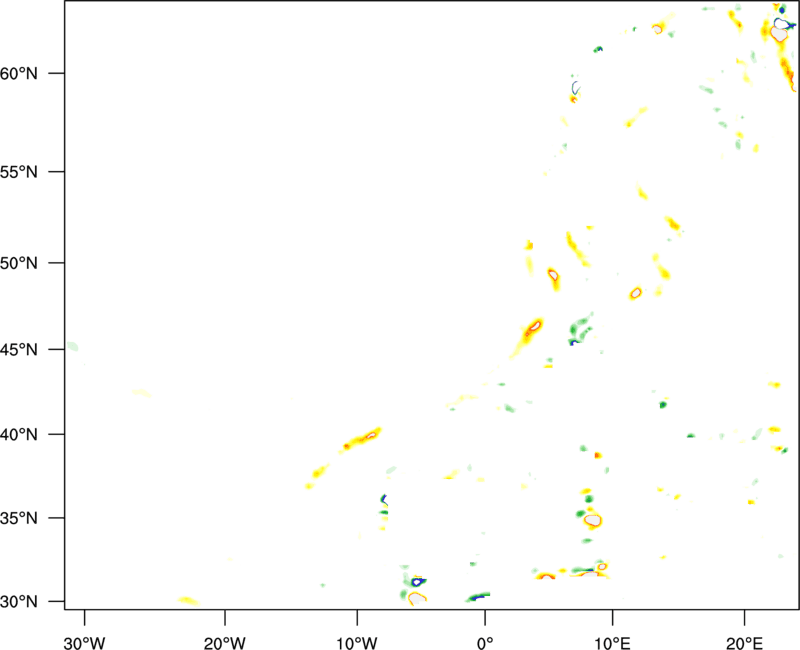Click the 35°N latitude label
The width and height of the screenshot is (800, 650).
pos(19,518)
